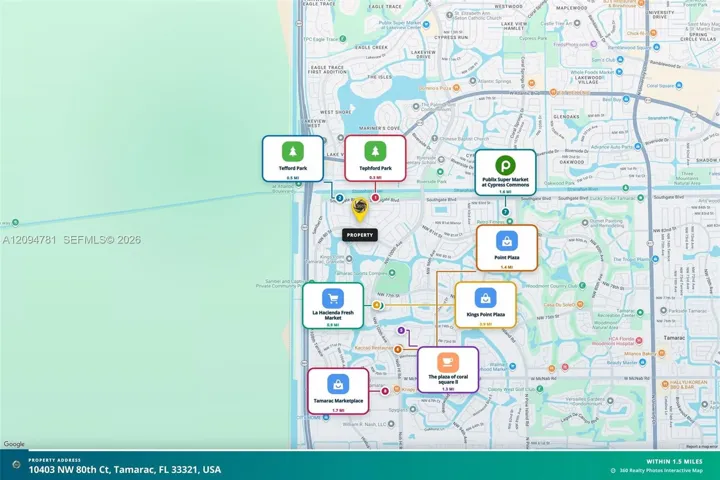Image resolution: width=720 pixels, height=480 pixels.
Task: Click the Domino's Pizza restaurant pin
Action: 456,88
